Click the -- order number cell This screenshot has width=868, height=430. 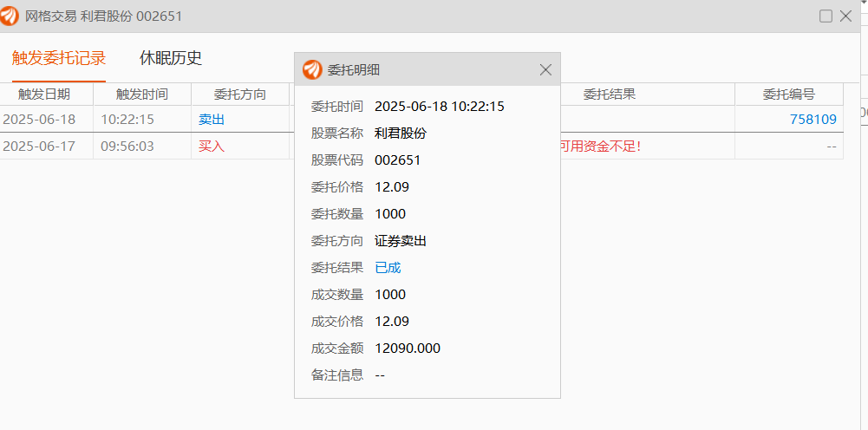click(832, 147)
